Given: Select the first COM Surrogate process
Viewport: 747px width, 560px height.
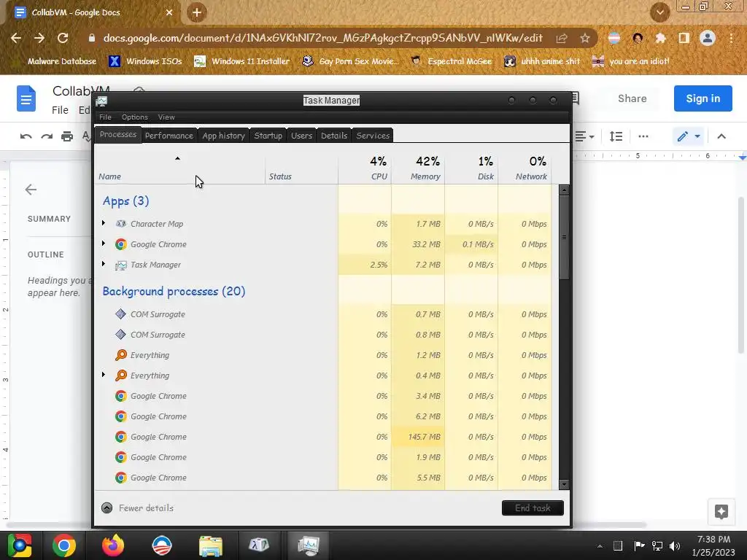Looking at the screenshot, I should pos(322,314).
